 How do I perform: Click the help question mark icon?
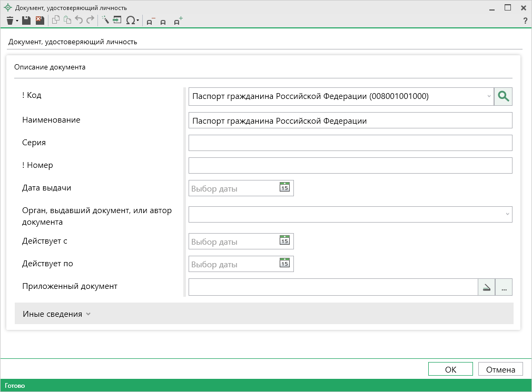pos(525,21)
